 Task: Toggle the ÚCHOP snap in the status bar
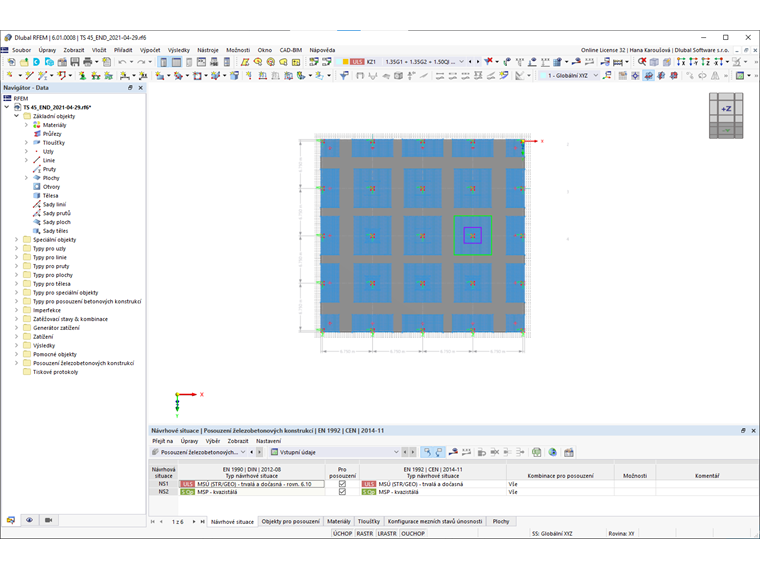342,533
